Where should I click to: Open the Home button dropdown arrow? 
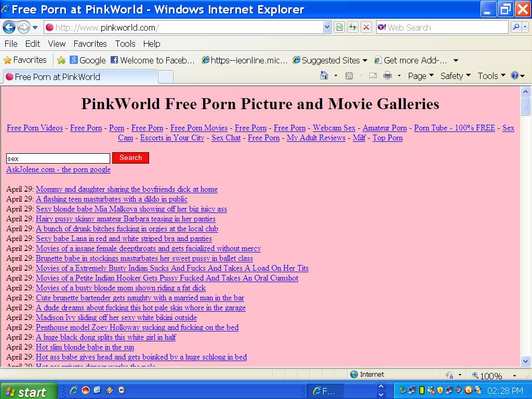point(336,76)
